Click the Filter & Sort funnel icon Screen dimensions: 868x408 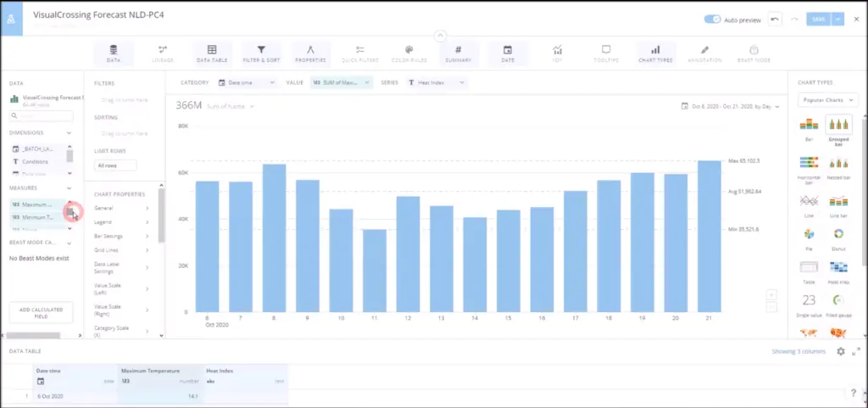[262, 51]
